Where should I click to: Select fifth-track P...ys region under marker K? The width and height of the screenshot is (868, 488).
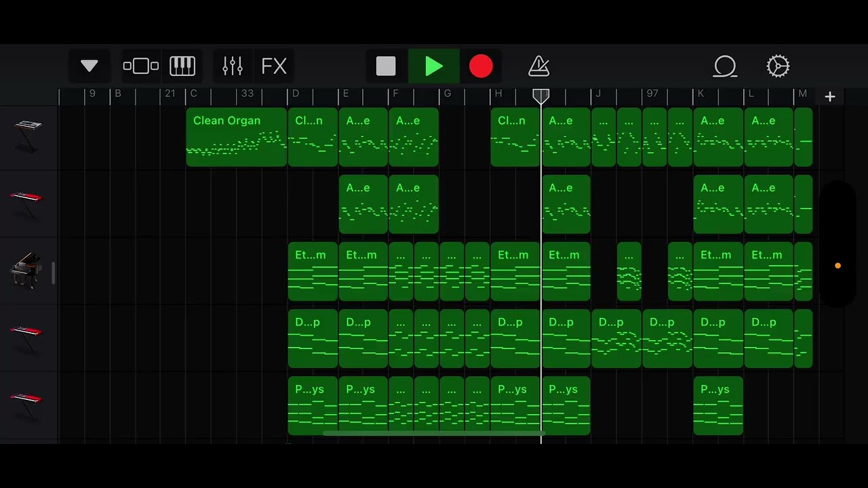[718, 405]
